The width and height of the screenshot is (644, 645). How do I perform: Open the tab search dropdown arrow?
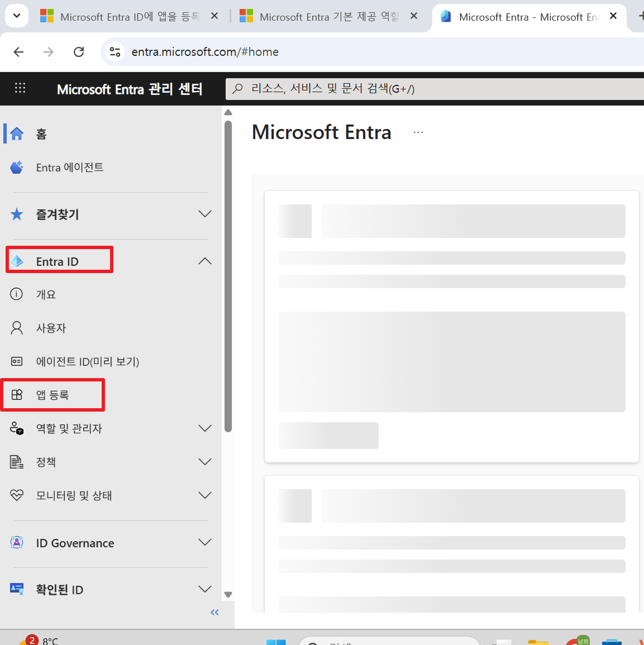17,16
